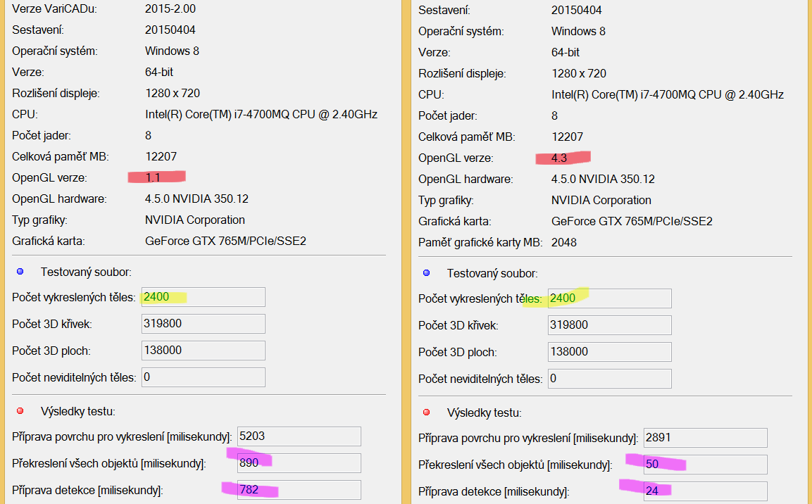Click left panel's highlighted 2400 bodies field
Viewport: 812px width, 504px height.
point(203,297)
